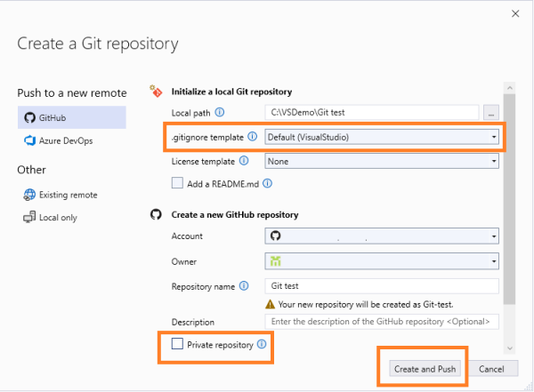Click the License template info icon
Image resolution: width=534 pixels, height=392 pixels.
coord(244,161)
